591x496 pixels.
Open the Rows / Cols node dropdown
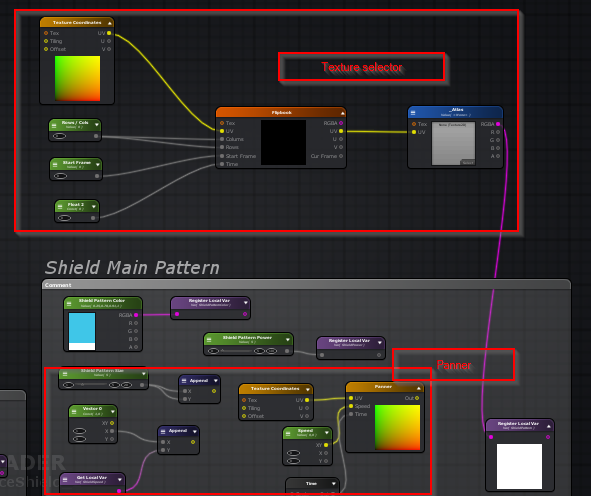pos(97,124)
